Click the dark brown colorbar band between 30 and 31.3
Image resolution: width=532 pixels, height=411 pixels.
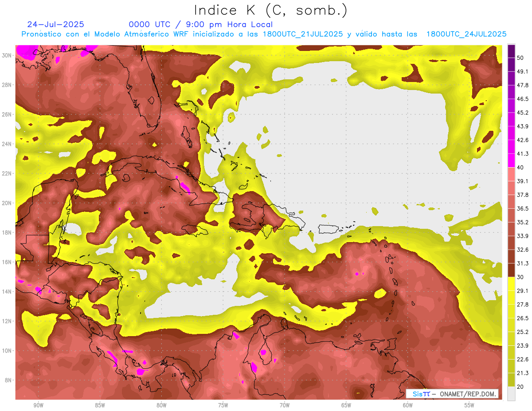click(x=511, y=270)
